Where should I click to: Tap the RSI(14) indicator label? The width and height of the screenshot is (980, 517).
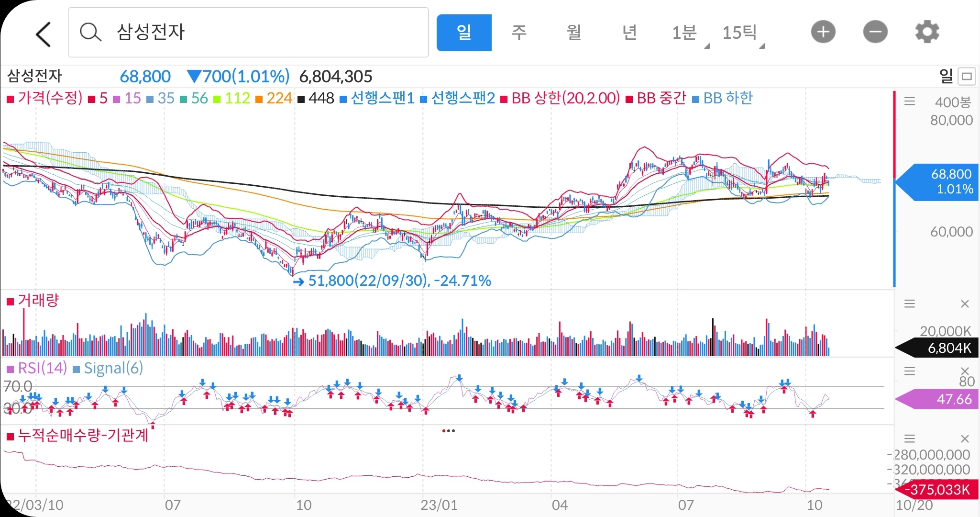click(x=37, y=368)
